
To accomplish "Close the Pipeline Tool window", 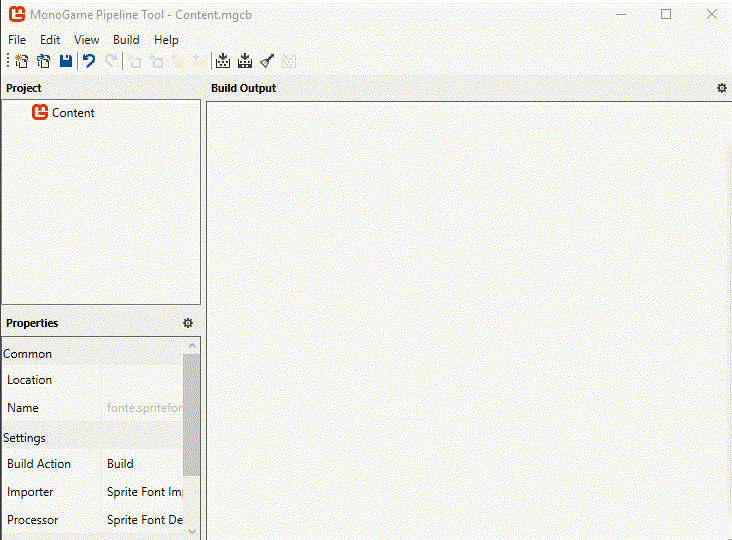I will [711, 14].
